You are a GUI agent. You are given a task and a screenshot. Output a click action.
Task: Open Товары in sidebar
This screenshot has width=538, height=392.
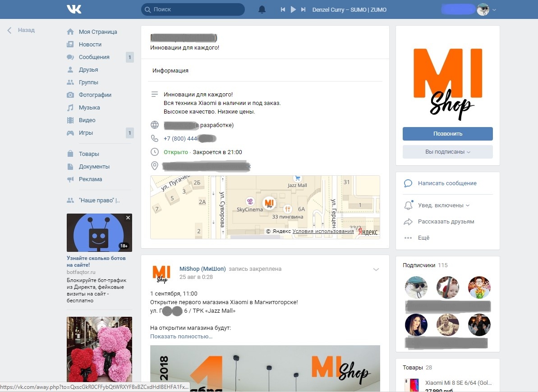[x=89, y=154]
